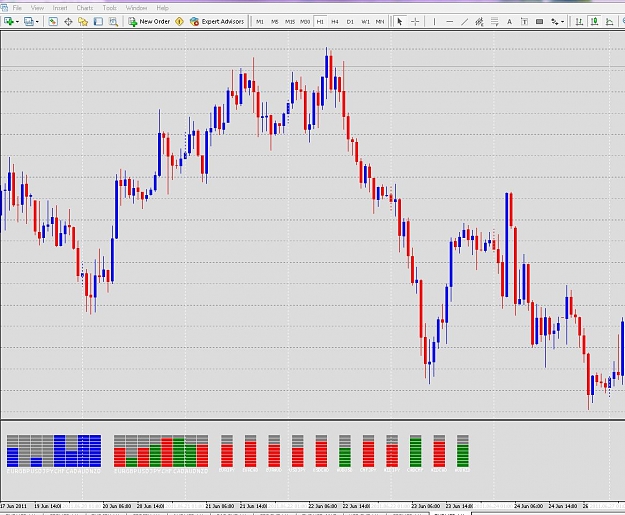Open the View menu

[37, 8]
